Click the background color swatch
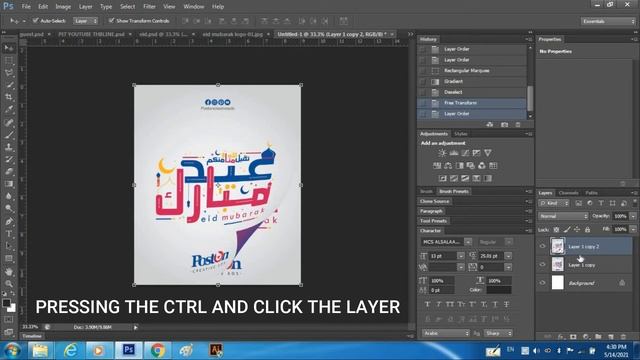This screenshot has height=360, width=640. tap(12, 309)
